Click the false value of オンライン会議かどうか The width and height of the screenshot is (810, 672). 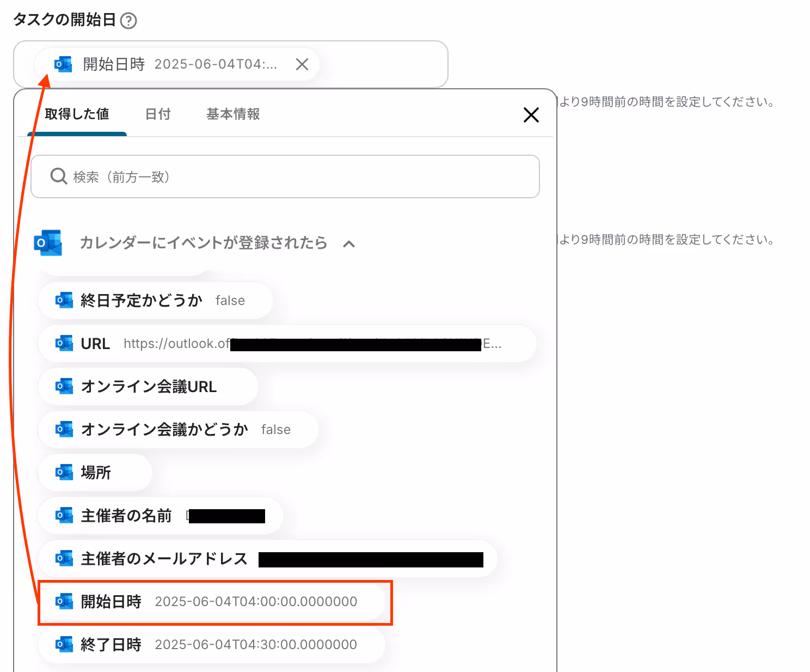click(x=276, y=430)
